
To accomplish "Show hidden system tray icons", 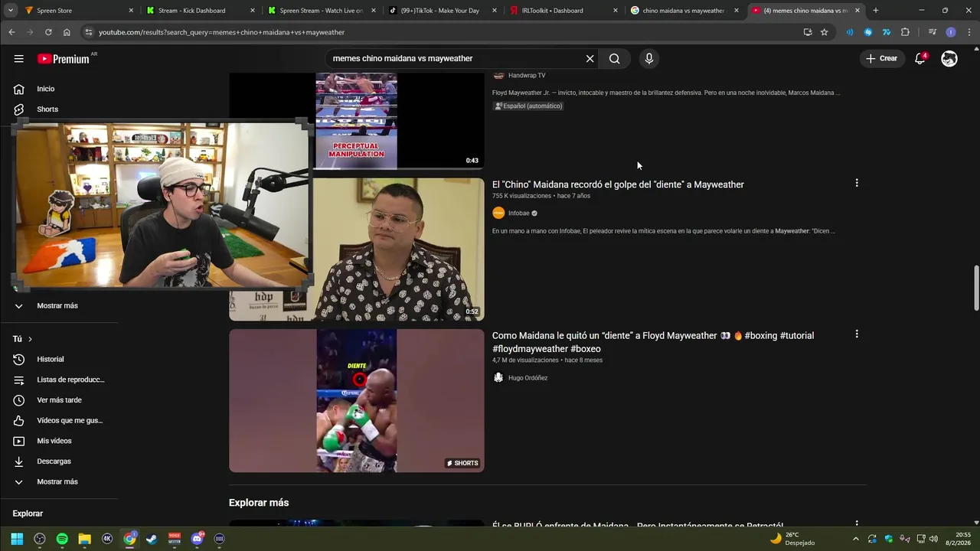I will click(x=856, y=539).
